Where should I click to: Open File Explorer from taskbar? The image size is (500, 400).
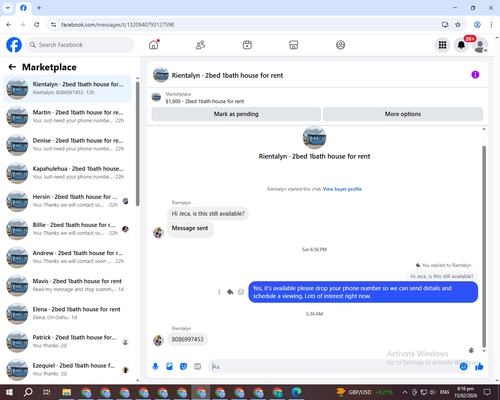pyautogui.click(x=67, y=392)
